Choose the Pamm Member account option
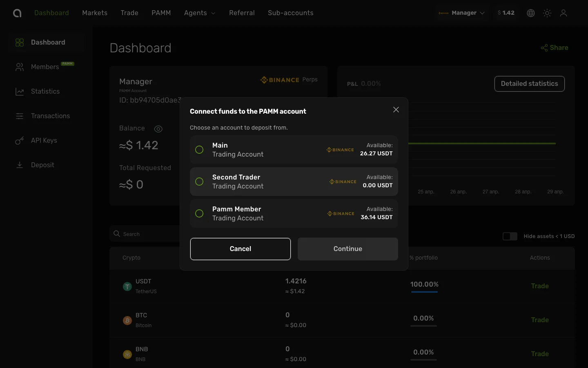Screen dimensions: 588x368 coord(199,213)
